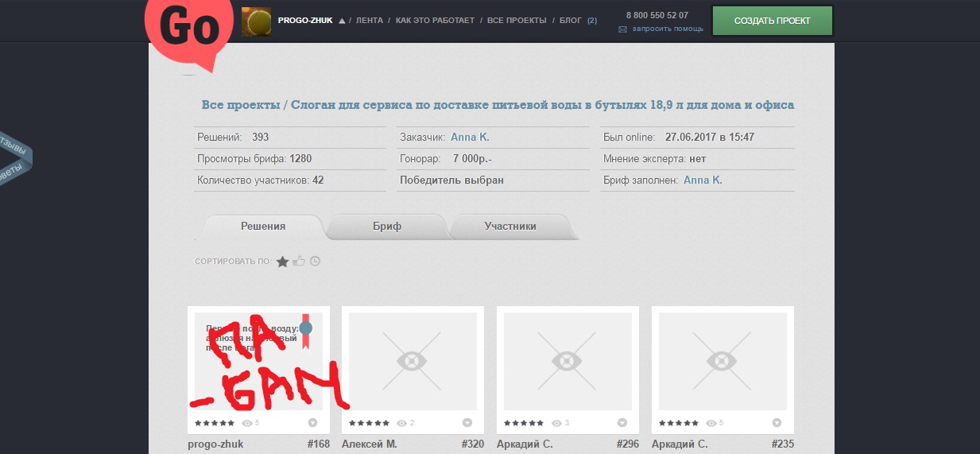Click solution number #168

pyautogui.click(x=319, y=444)
